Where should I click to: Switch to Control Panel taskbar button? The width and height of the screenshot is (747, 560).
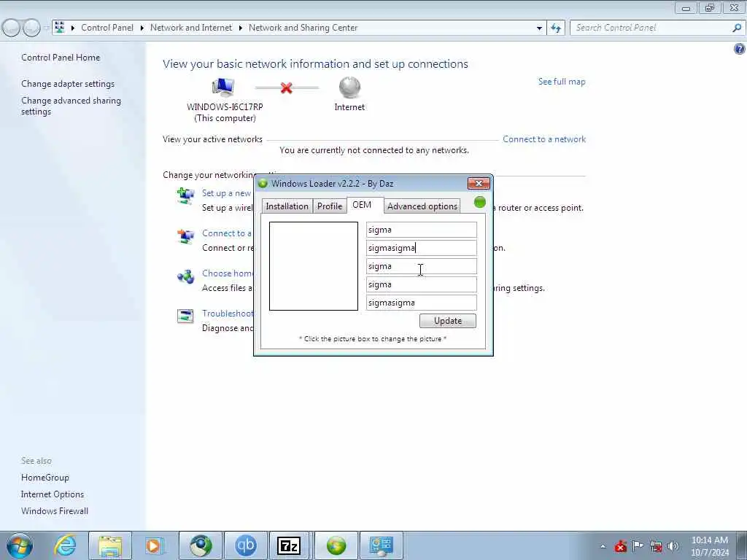pyautogui.click(x=381, y=545)
